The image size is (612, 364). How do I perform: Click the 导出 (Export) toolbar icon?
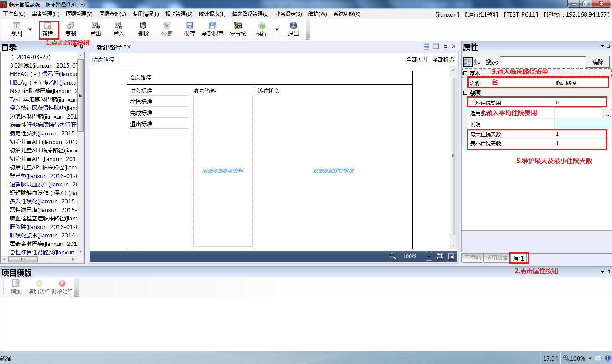point(96,26)
